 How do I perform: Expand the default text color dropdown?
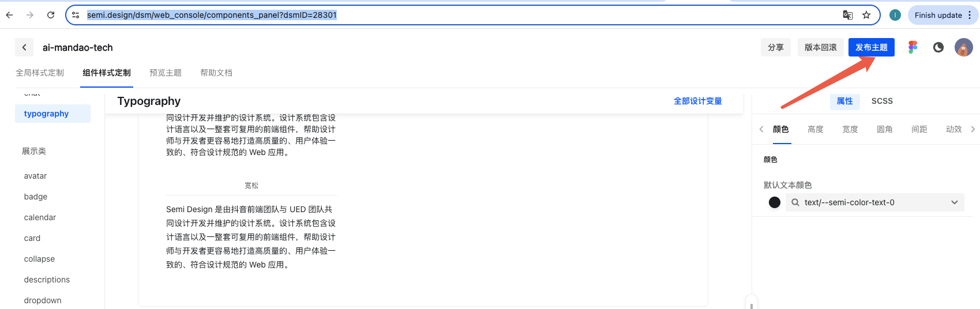pyautogui.click(x=954, y=202)
